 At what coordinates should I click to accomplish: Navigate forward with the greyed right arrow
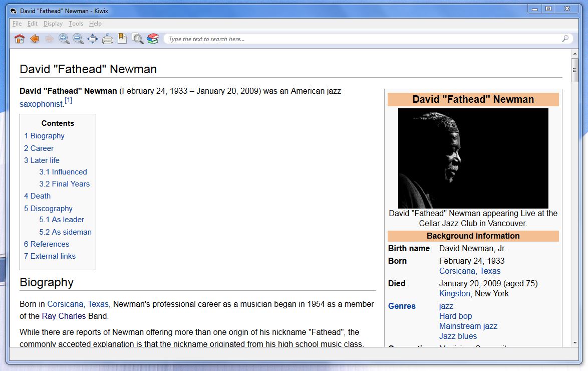coord(49,39)
